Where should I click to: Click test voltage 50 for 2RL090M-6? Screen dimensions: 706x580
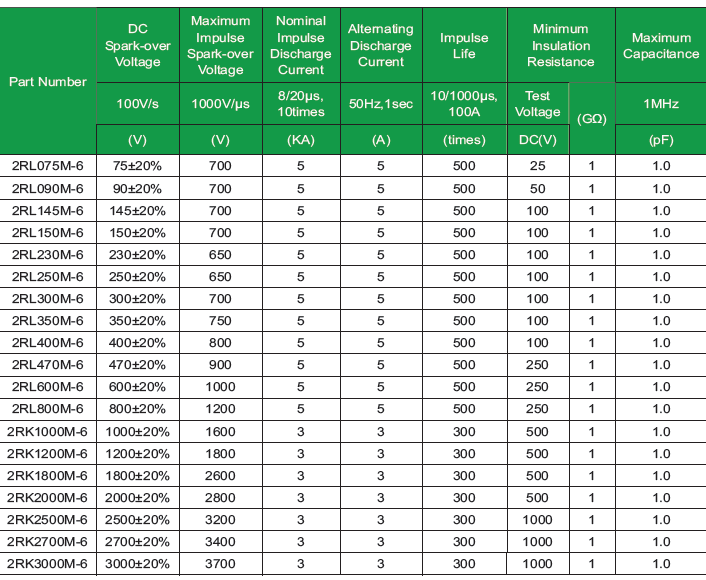tap(538, 189)
